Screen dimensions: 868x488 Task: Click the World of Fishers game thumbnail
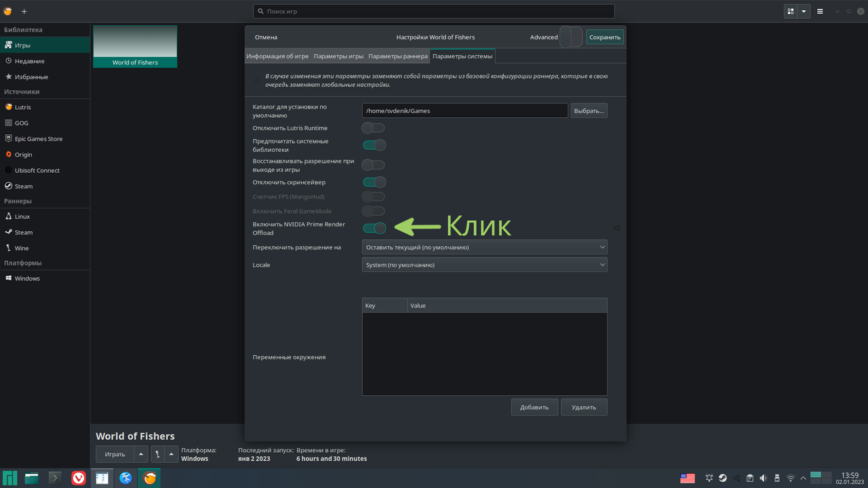coord(135,46)
